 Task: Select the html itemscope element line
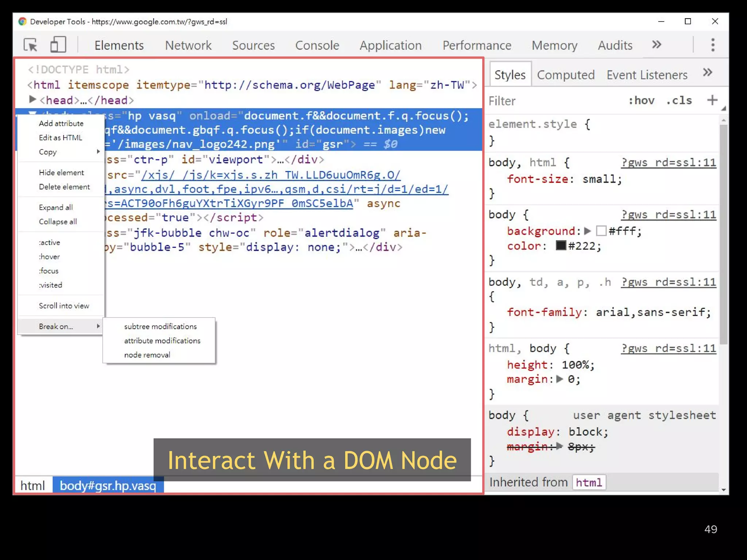(252, 85)
